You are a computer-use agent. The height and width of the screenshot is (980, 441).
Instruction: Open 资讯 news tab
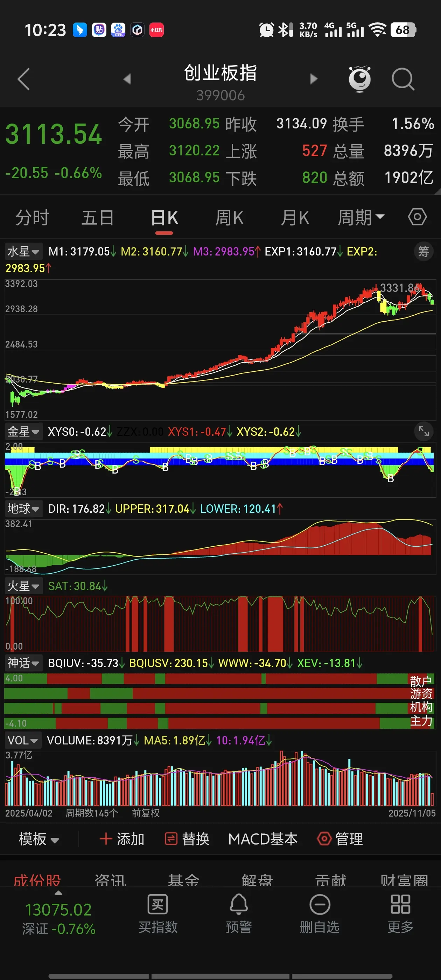coord(110,880)
